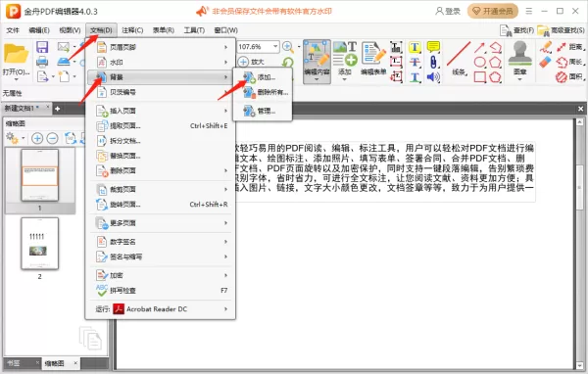Select the 周长 perimeter measuring tool
This screenshot has width=588, height=374.
click(570, 62)
